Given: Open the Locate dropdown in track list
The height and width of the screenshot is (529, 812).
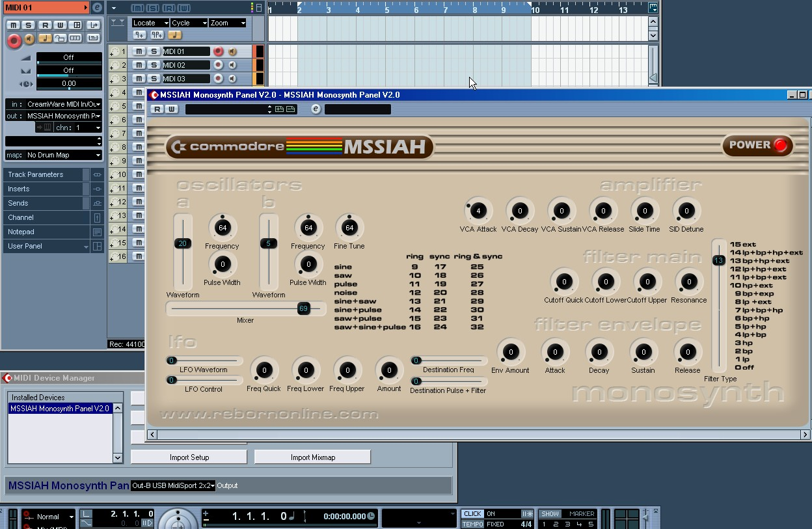Looking at the screenshot, I should coord(150,23).
